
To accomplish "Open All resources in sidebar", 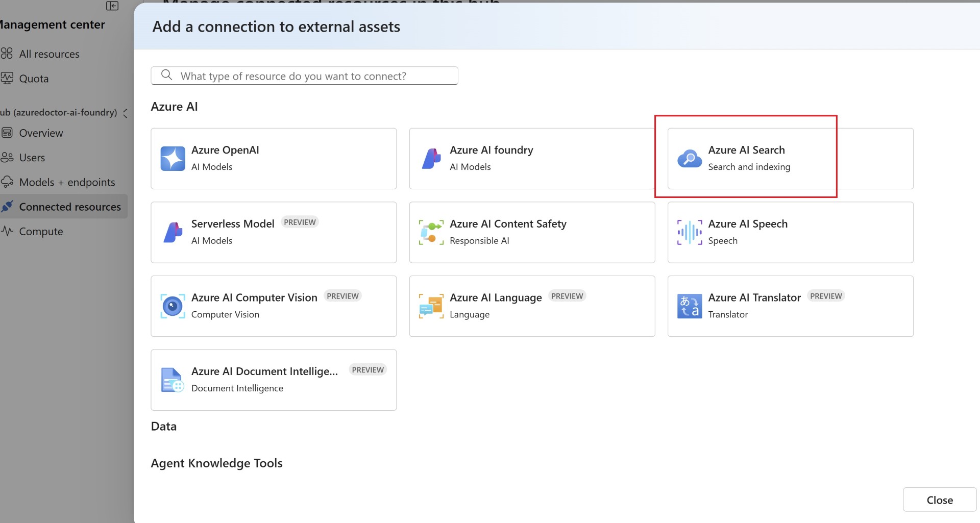I will coord(49,54).
